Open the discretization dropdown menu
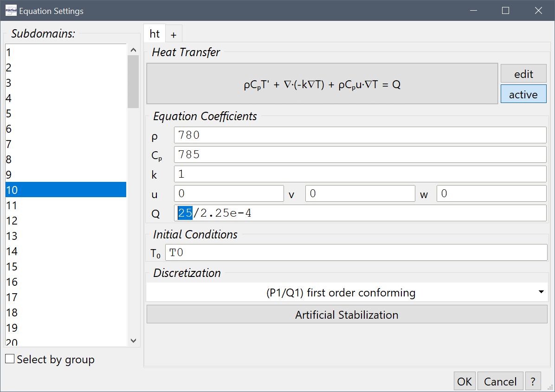The height and width of the screenshot is (392, 555). coord(347,293)
